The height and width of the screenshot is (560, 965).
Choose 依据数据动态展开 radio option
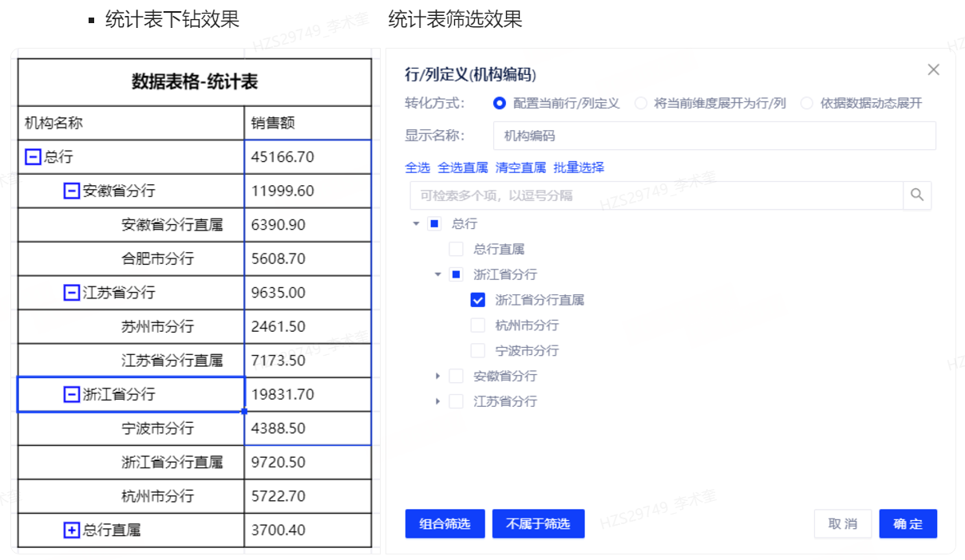point(807,103)
